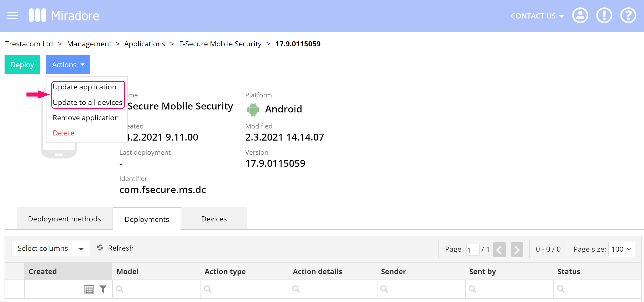This screenshot has width=644, height=302.
Task: Go to next page arrow
Action: pyautogui.click(x=517, y=250)
